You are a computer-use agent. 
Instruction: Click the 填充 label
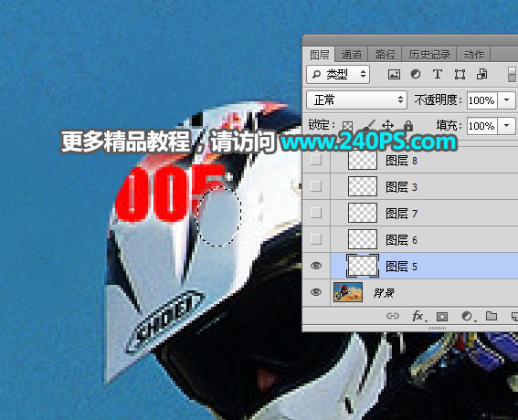[449, 125]
